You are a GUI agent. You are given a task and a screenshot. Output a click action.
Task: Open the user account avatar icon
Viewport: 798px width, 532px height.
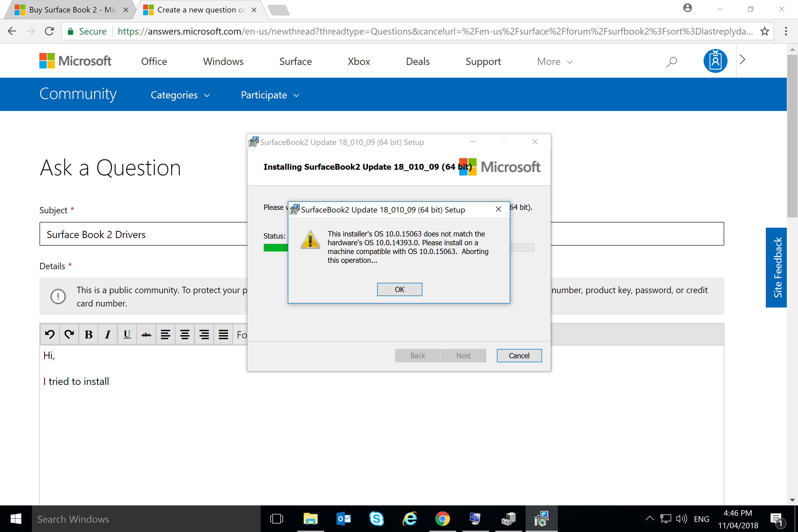pyautogui.click(x=715, y=61)
